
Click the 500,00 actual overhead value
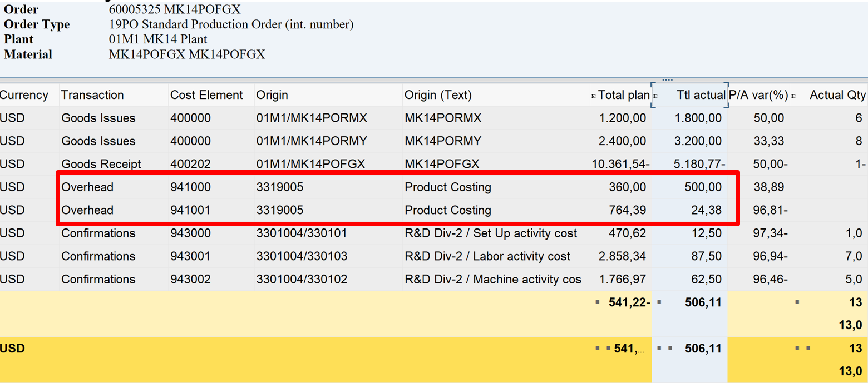[703, 187]
